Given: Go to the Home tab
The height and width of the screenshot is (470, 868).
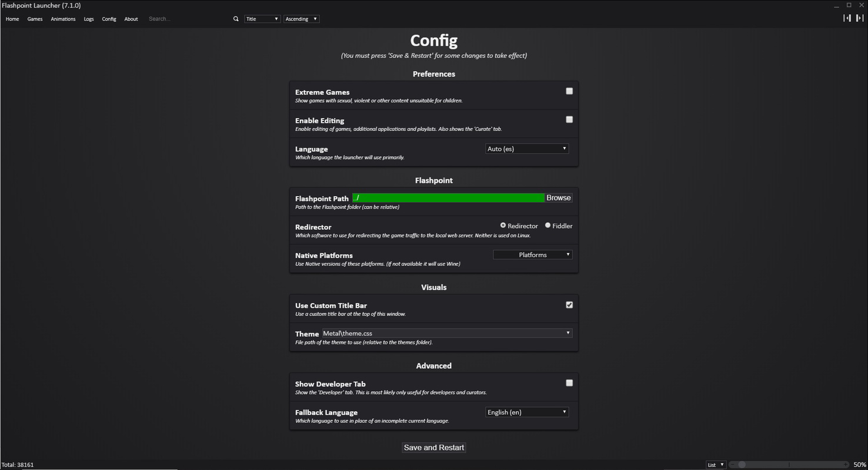Looking at the screenshot, I should coord(12,19).
